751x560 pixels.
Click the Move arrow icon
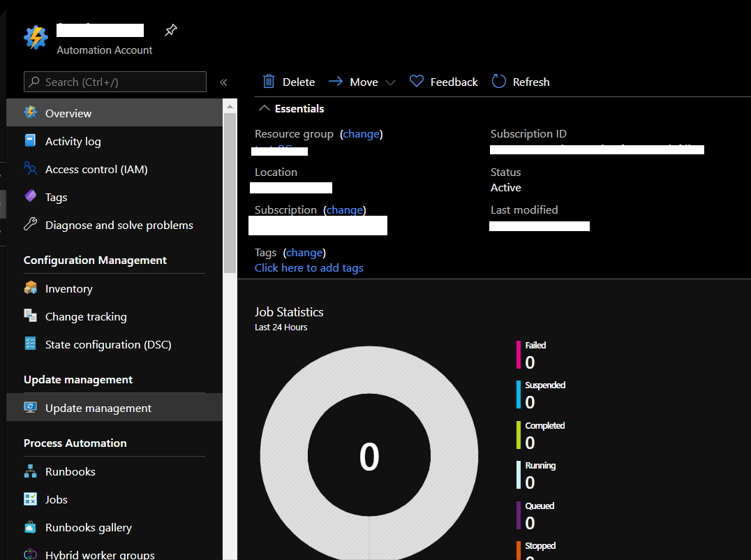(x=335, y=81)
